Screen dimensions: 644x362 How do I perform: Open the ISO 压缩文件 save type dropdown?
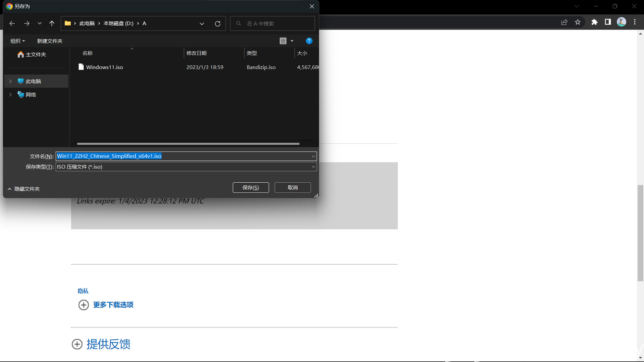click(313, 167)
